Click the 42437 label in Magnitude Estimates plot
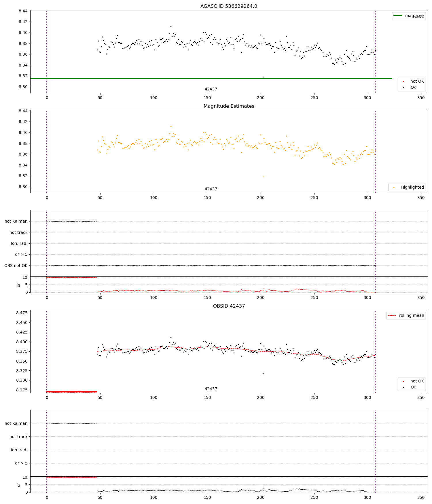This screenshot has width=432, height=504. (x=211, y=189)
